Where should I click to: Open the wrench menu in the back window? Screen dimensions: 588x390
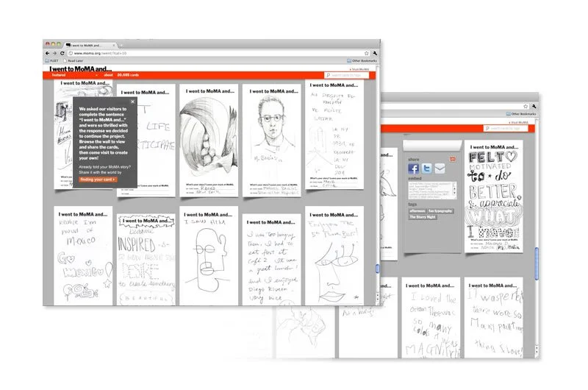(x=534, y=107)
